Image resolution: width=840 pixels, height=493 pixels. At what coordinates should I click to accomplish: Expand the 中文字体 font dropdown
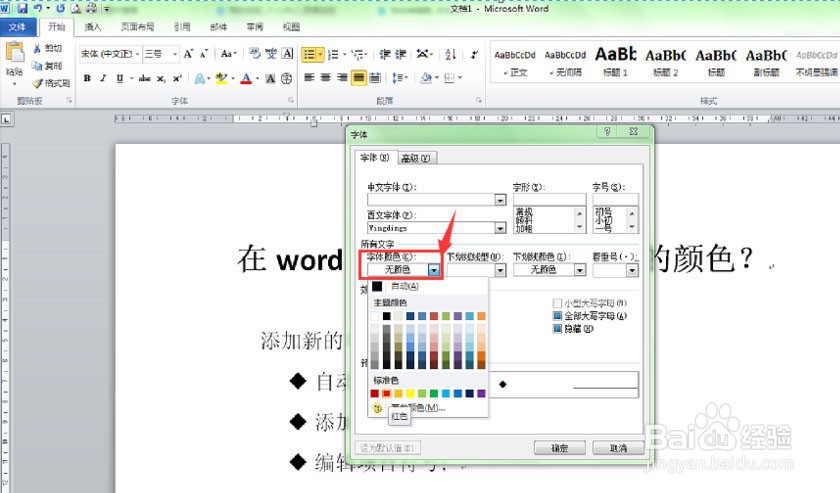click(x=500, y=200)
